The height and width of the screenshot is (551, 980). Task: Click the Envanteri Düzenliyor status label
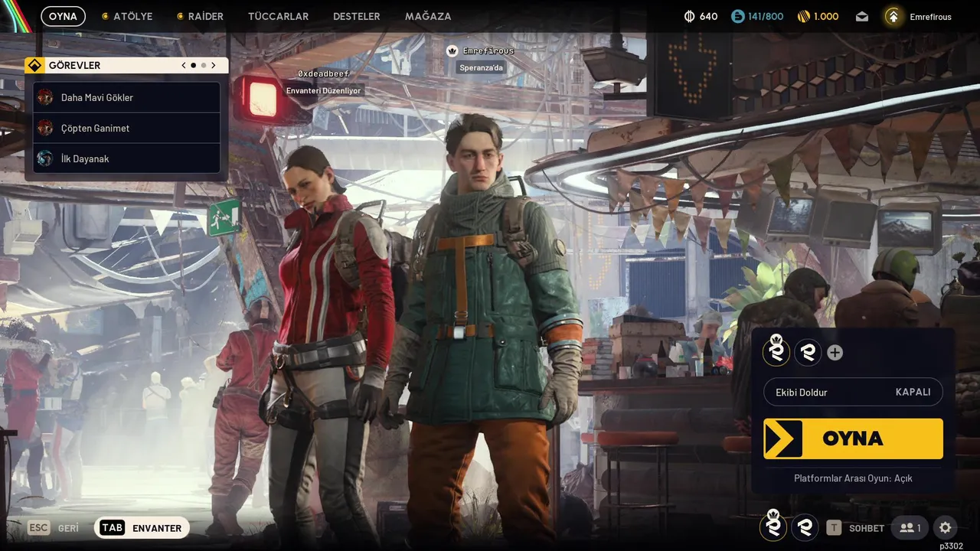(323, 90)
